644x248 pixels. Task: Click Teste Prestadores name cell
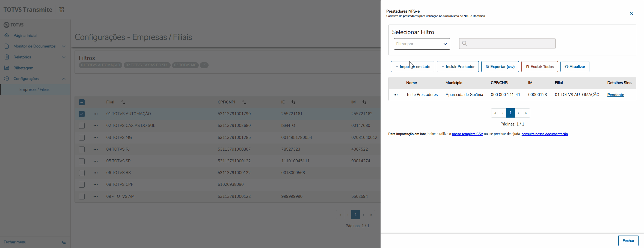(x=422, y=95)
